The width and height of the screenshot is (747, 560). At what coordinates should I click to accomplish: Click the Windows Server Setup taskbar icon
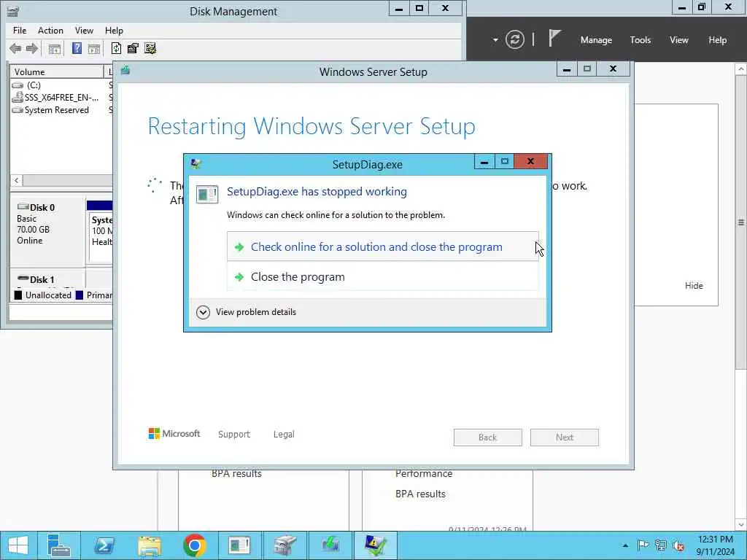click(x=330, y=545)
